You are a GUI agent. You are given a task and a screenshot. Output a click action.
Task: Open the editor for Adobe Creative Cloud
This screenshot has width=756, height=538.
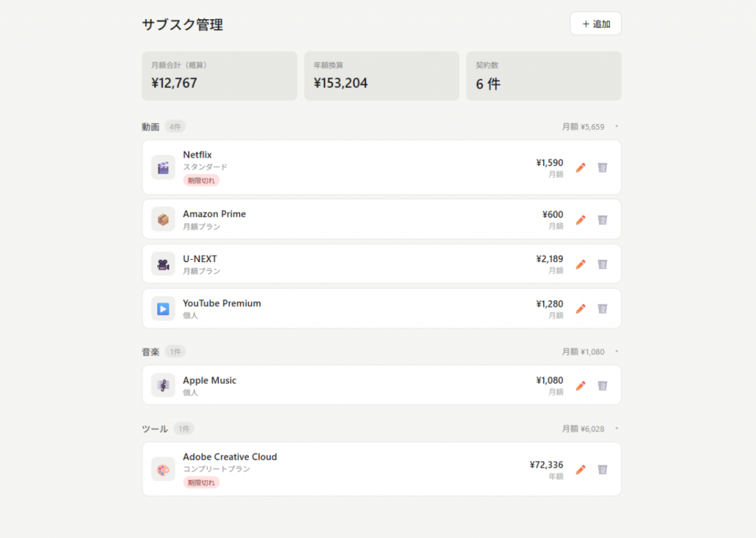coord(580,469)
